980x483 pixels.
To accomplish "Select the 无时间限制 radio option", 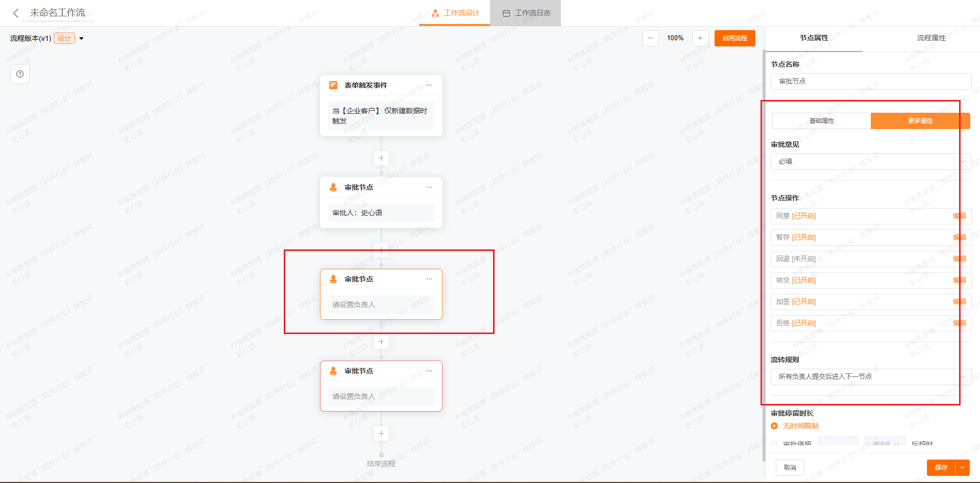I will click(x=774, y=426).
